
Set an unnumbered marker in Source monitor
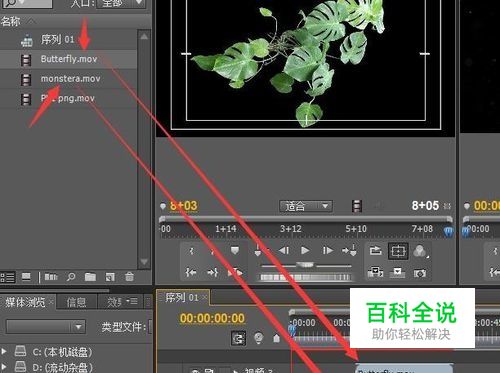point(235,251)
